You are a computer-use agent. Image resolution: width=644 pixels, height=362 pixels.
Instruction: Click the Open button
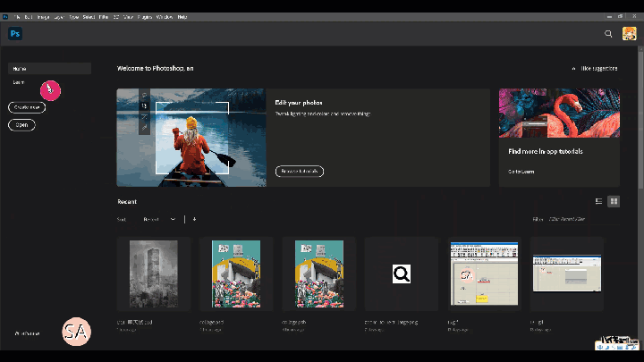pos(21,125)
